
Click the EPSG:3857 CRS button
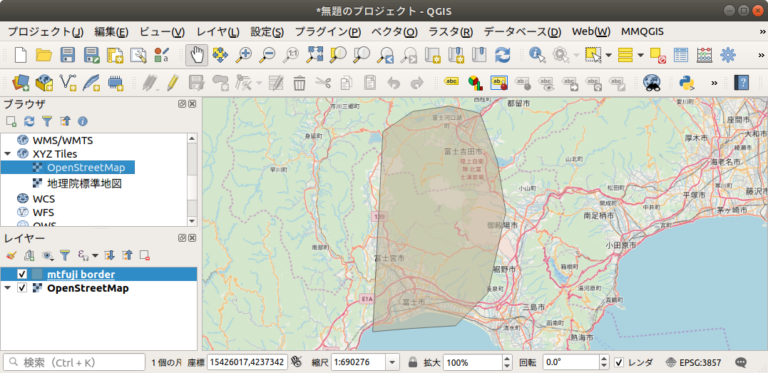(x=694, y=363)
